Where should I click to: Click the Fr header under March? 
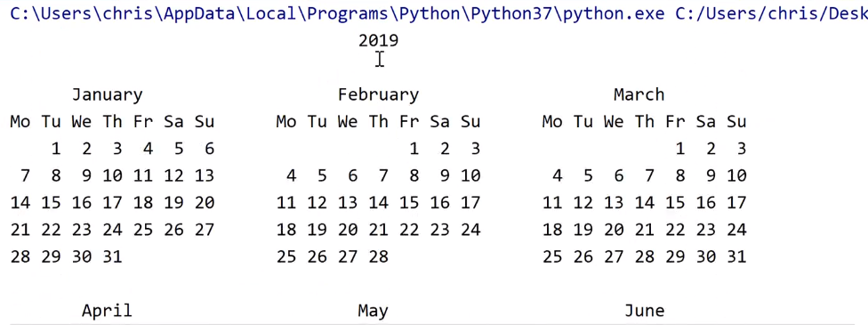coord(675,122)
